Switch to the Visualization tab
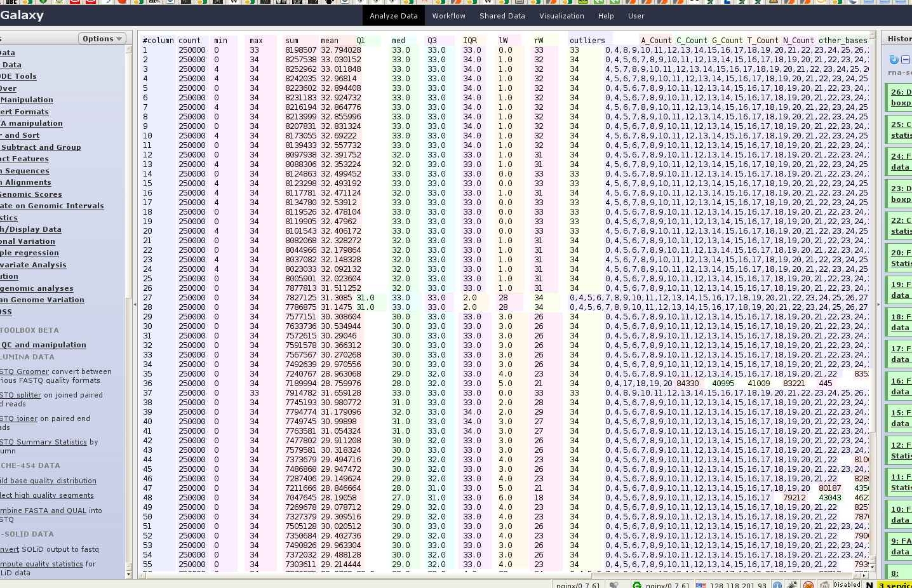The height and width of the screenshot is (588, 912). click(x=561, y=16)
